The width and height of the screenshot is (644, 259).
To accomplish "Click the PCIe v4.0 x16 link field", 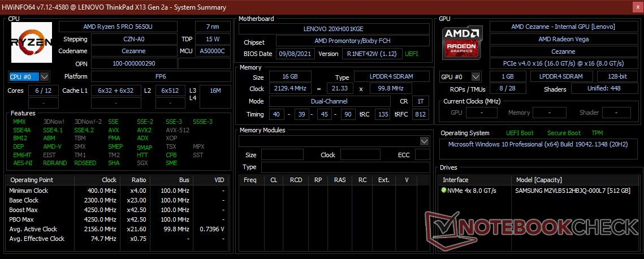I will (x=563, y=64).
